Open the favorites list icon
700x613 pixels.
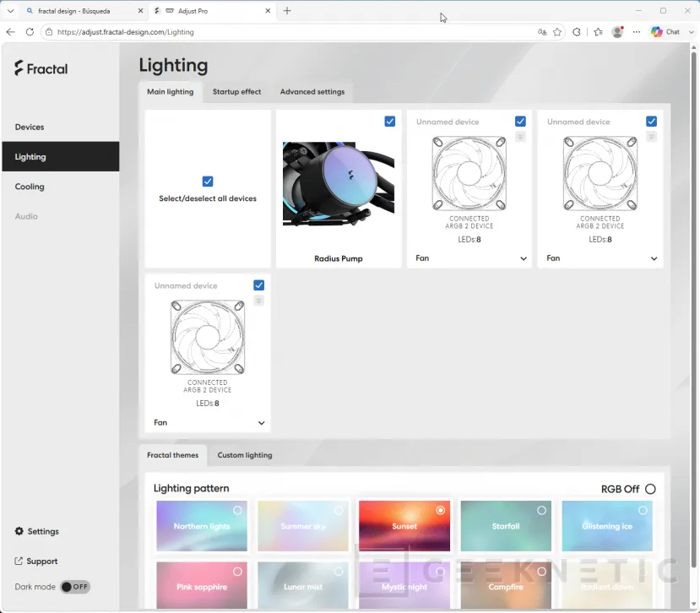point(598,32)
